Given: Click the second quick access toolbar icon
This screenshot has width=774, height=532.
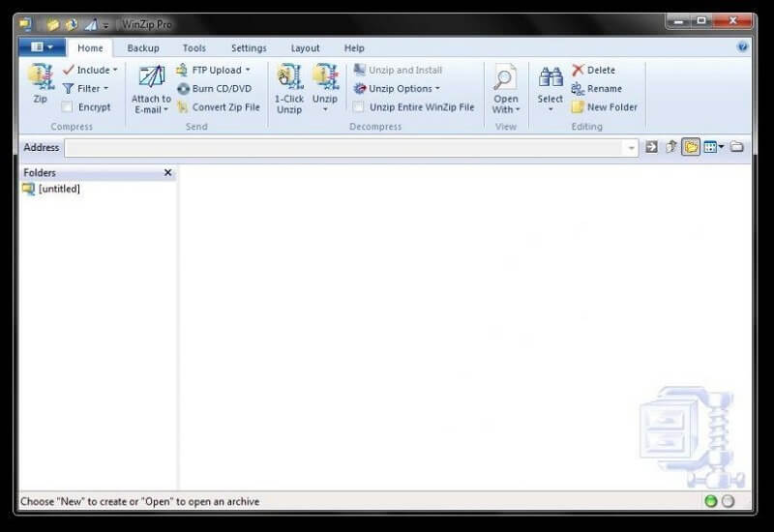Looking at the screenshot, I should tap(72, 24).
